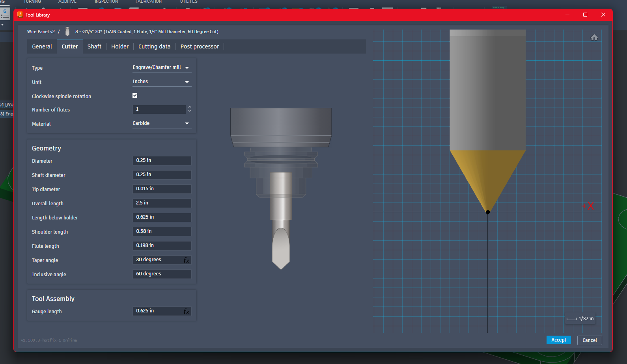Click the Shaft diameter input field
Image resolution: width=627 pixels, height=364 pixels.
pos(162,175)
